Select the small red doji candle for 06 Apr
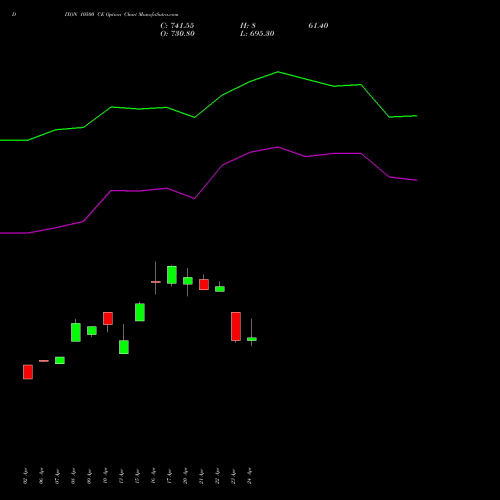This screenshot has width=500, height=500. click(44, 361)
